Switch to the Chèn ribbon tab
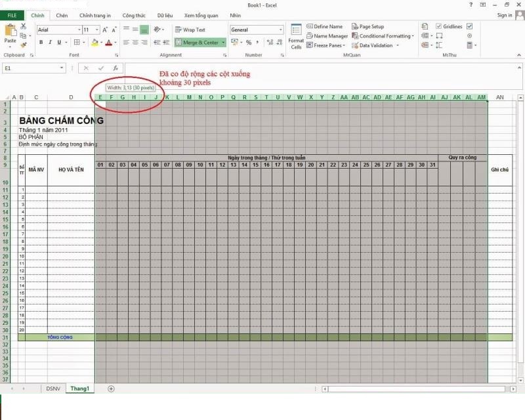The height and width of the screenshot is (420, 525). [62, 15]
